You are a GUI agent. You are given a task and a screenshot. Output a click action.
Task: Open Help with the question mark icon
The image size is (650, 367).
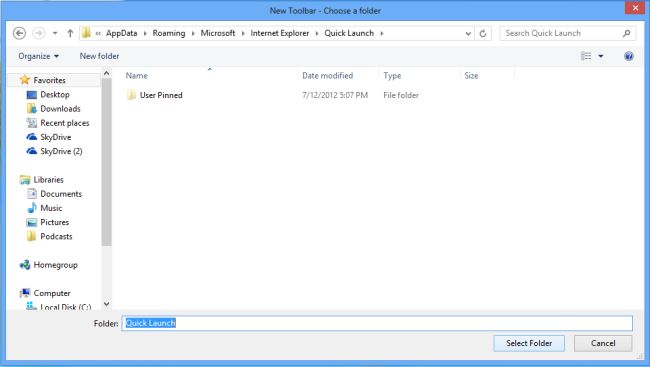coord(628,56)
